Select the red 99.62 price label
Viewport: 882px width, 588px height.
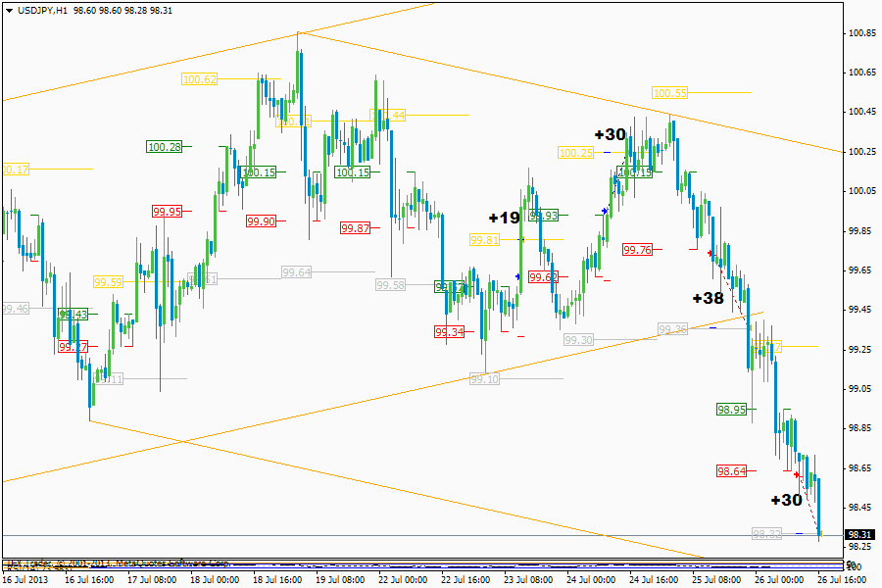(543, 276)
